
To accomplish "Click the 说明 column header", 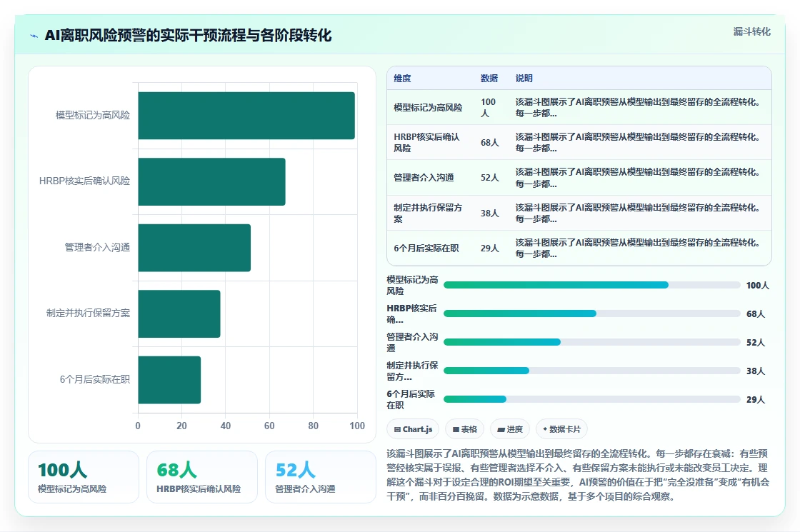I will pyautogui.click(x=524, y=78).
